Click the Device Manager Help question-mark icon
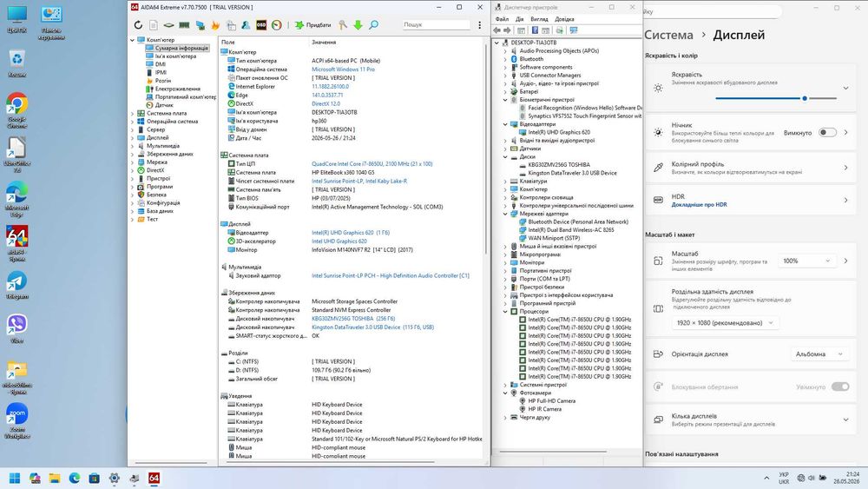This screenshot has width=868, height=489. [x=535, y=30]
